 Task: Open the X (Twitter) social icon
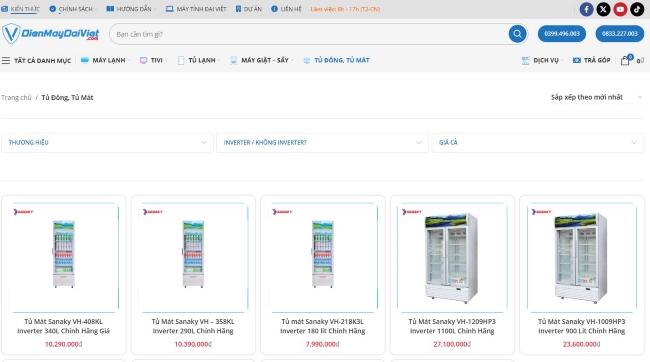(603, 9)
